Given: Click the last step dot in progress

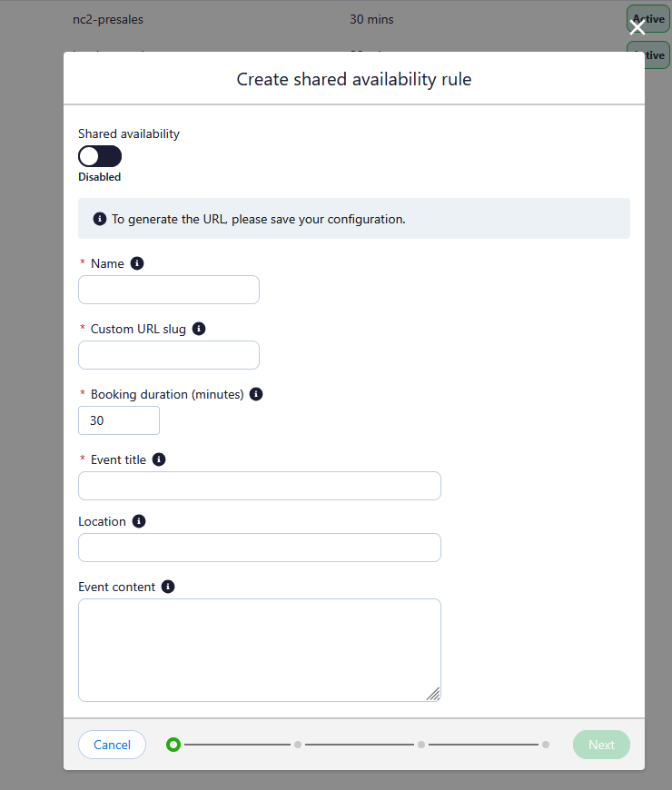Looking at the screenshot, I should (x=546, y=745).
